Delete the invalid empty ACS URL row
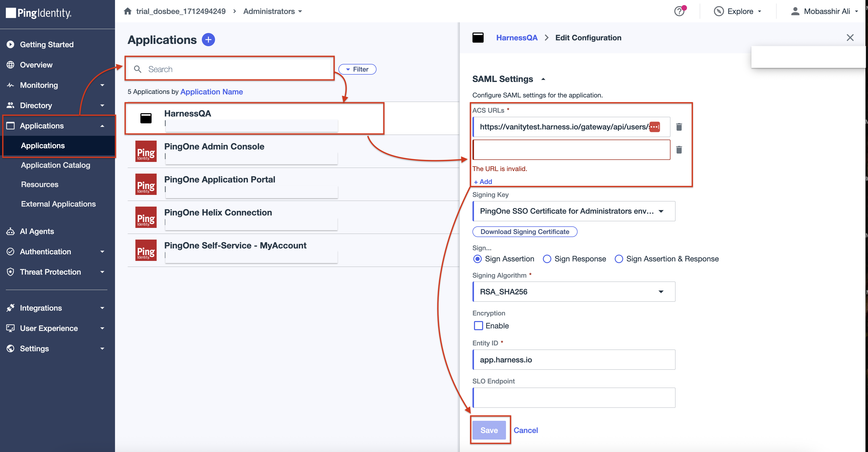This screenshot has width=868, height=452. pyautogui.click(x=679, y=150)
